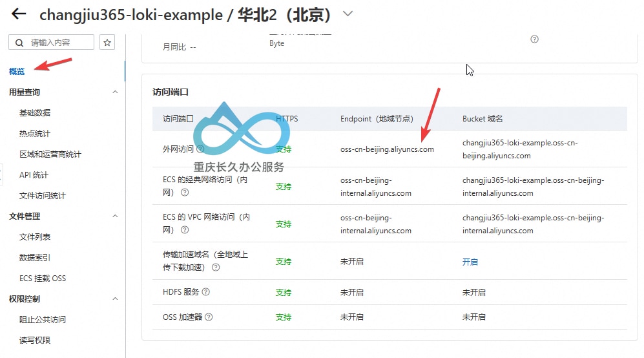This screenshot has height=358, width=644.
Task: Click the 开启 link for transfer acceleration
Action: pos(470,262)
